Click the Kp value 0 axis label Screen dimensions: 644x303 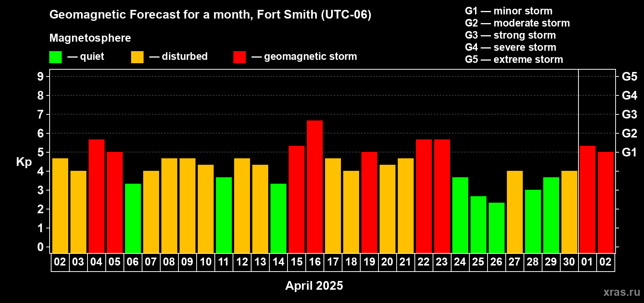click(x=41, y=247)
